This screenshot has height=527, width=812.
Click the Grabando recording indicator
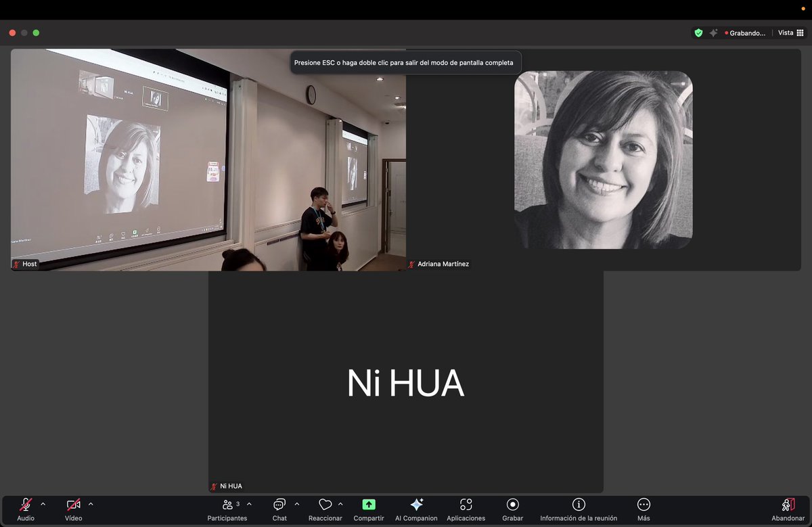pos(745,32)
